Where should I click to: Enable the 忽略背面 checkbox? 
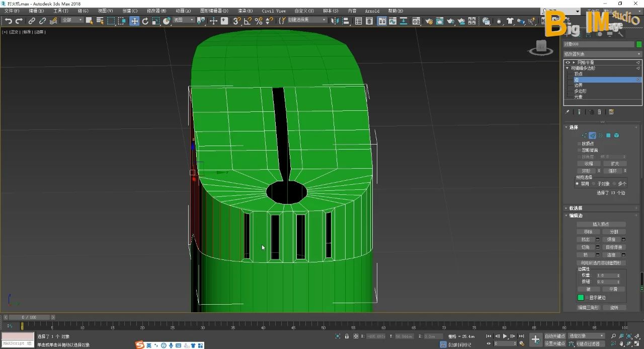coord(579,150)
